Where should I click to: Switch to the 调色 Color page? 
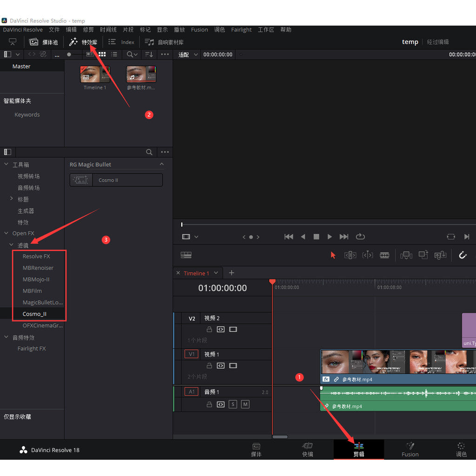click(461, 450)
